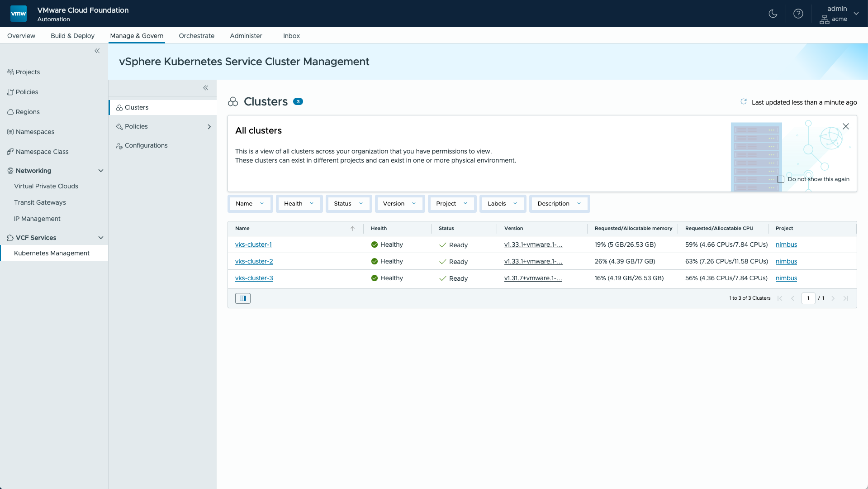Switch to the Build & Deploy tab
The width and height of the screenshot is (868, 489).
click(x=72, y=36)
